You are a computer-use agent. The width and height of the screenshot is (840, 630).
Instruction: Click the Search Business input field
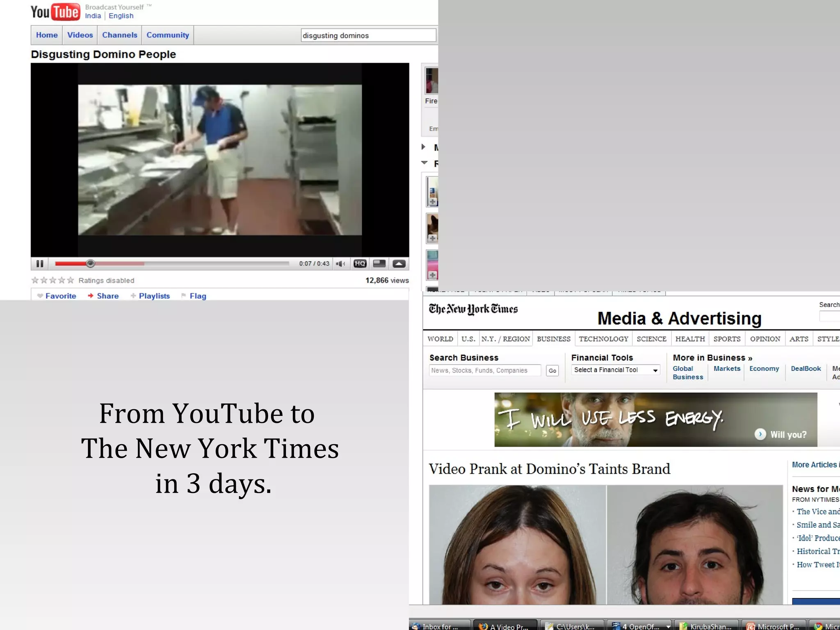pyautogui.click(x=485, y=370)
